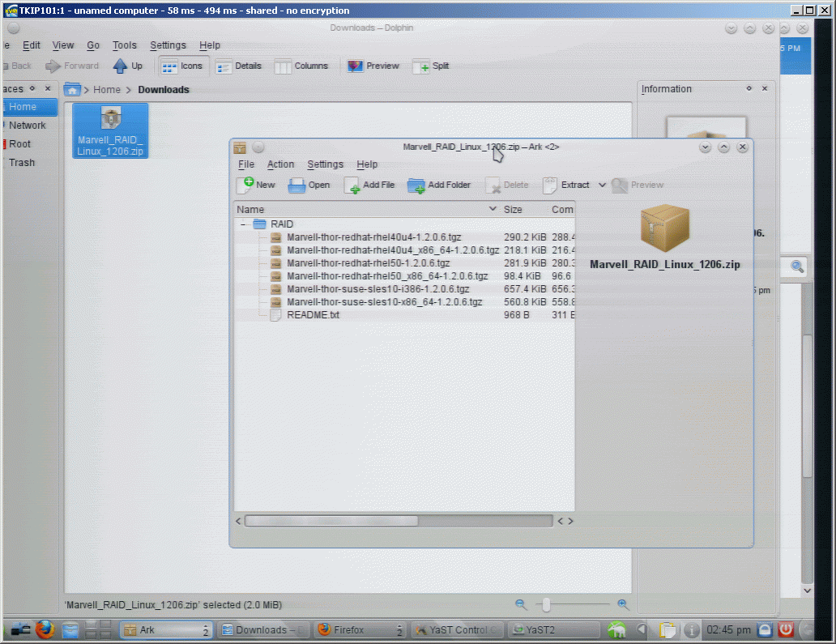Image resolution: width=836 pixels, height=644 pixels.
Task: Select Marvell-thor-redhat-rhel50-1.2.0.6.tgz
Action: coord(404,262)
